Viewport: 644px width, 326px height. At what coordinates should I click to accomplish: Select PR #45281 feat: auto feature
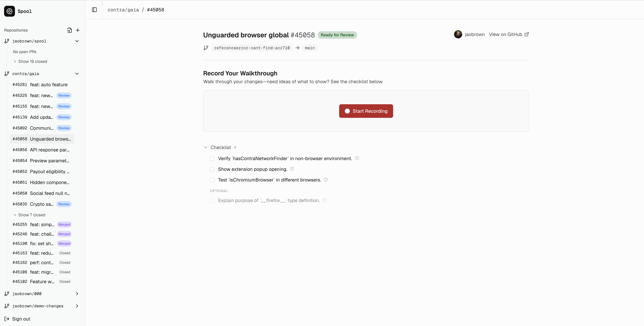point(40,85)
